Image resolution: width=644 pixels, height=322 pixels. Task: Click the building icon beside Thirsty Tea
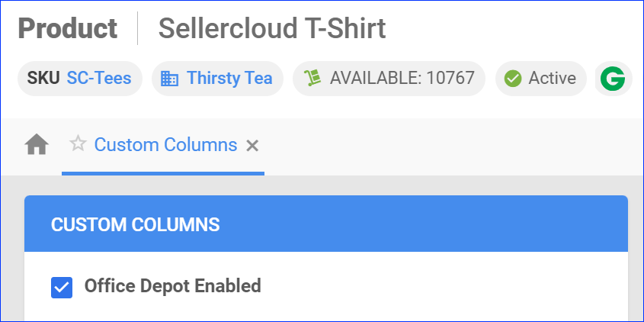pyautogui.click(x=169, y=79)
